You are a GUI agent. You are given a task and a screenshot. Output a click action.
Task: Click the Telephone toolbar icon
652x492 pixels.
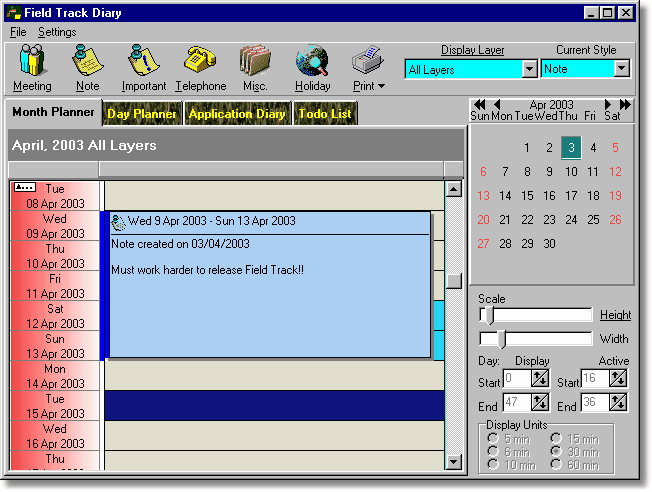click(x=200, y=59)
